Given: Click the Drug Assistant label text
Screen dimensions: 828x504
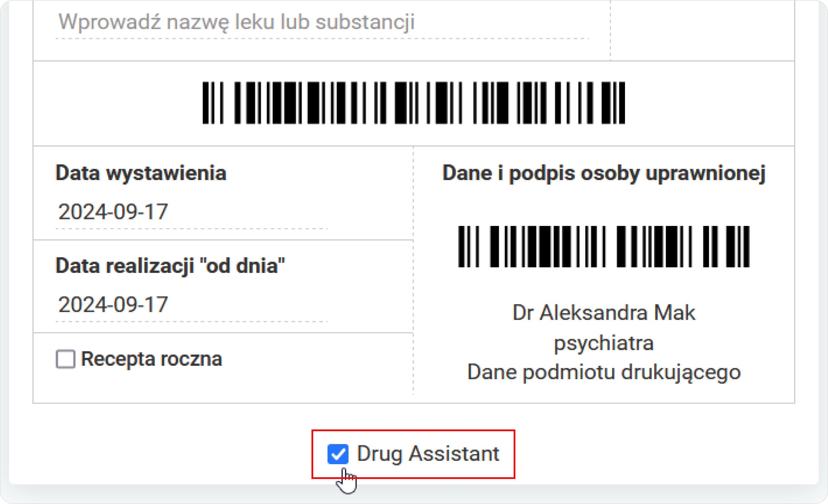Looking at the screenshot, I should click(x=427, y=453).
